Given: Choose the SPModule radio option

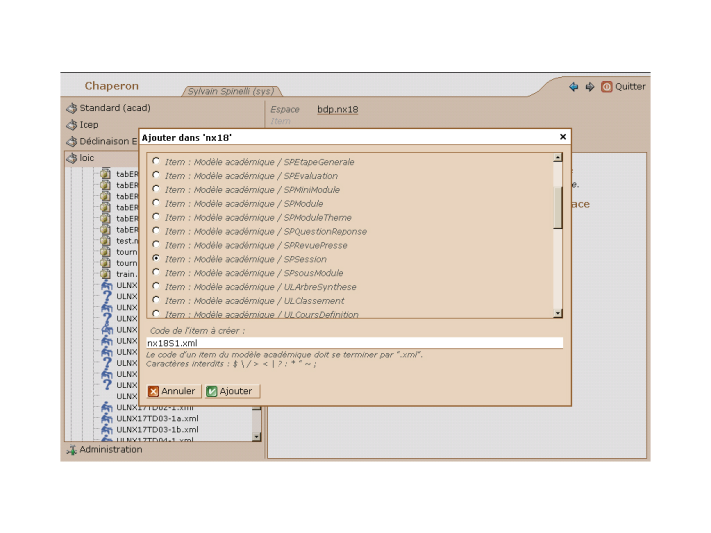Looking at the screenshot, I should [156, 203].
